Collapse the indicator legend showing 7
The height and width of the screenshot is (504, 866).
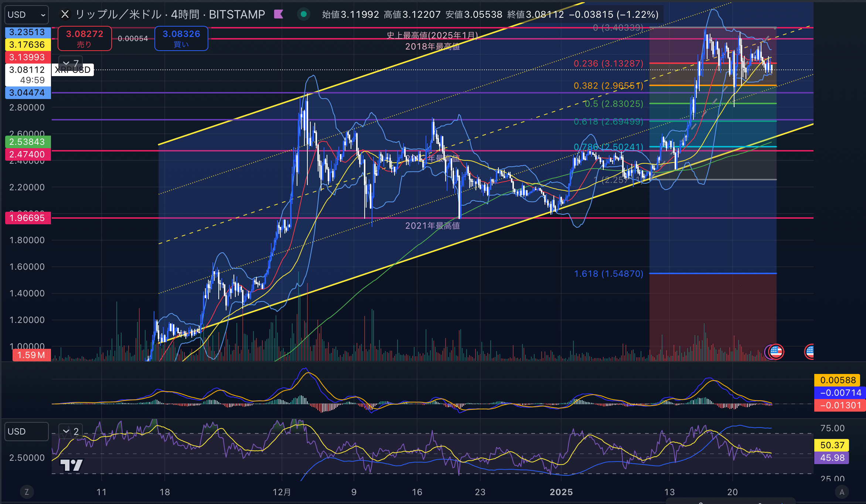coord(71,63)
